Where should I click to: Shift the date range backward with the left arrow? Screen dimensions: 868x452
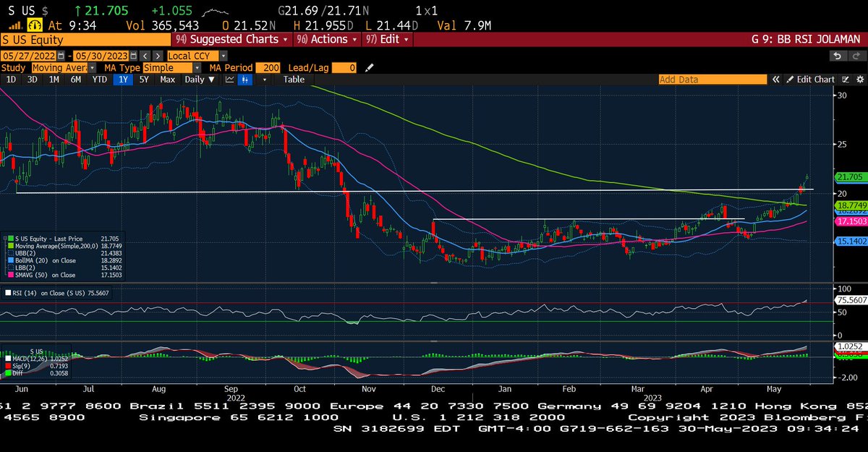[x=145, y=55]
